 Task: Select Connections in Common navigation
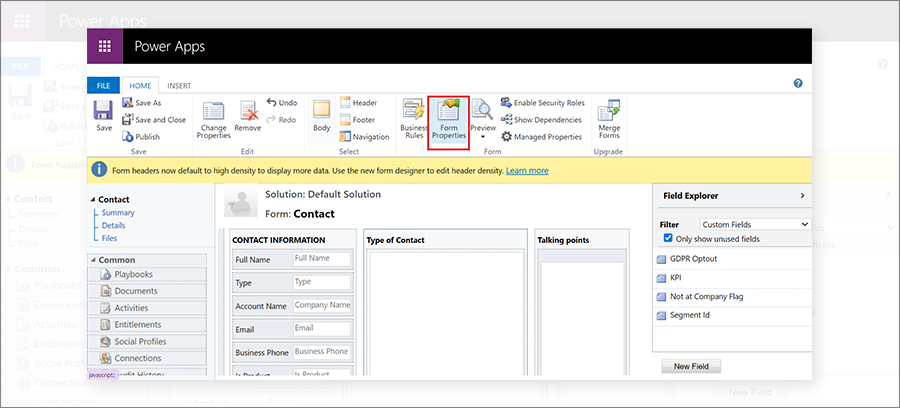148,358
